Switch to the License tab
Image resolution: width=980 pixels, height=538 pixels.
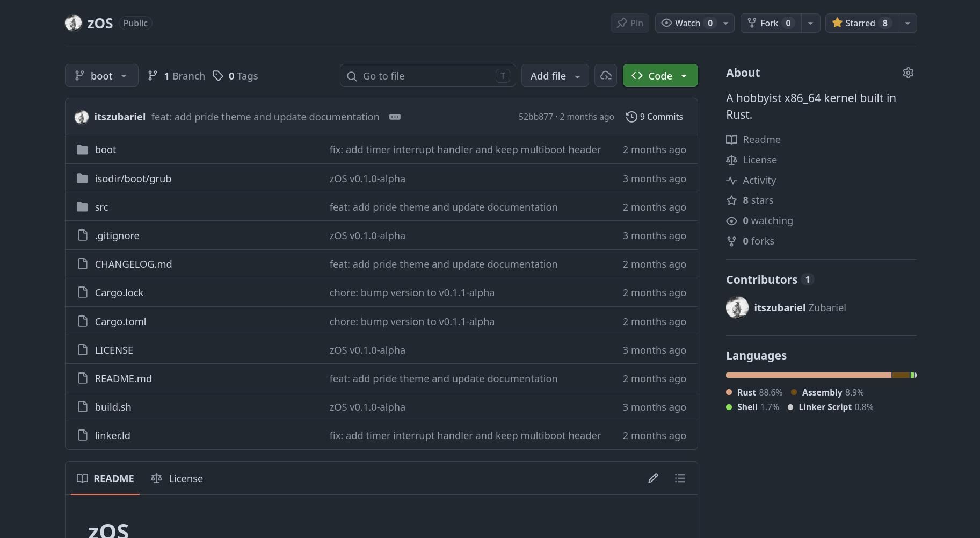177,478
